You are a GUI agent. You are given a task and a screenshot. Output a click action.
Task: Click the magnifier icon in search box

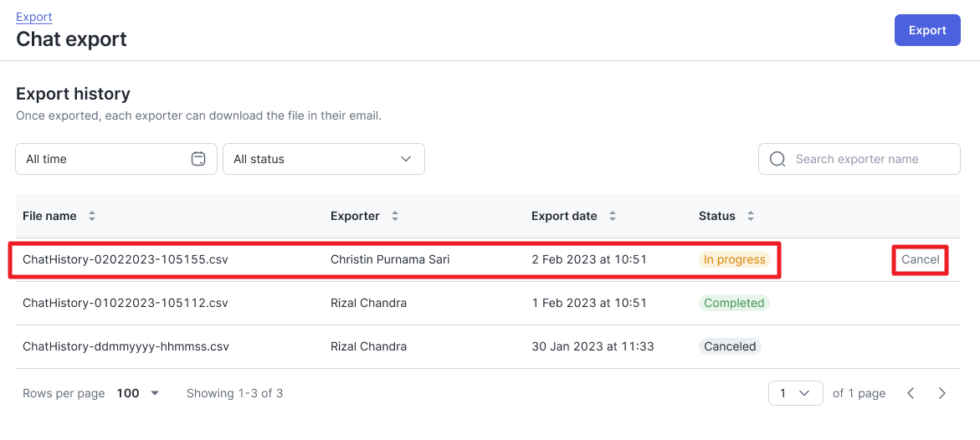coord(777,159)
